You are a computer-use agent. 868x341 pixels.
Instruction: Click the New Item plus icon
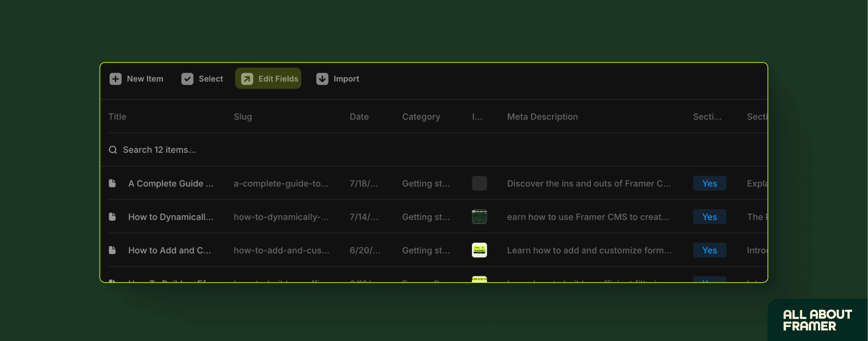pos(115,79)
